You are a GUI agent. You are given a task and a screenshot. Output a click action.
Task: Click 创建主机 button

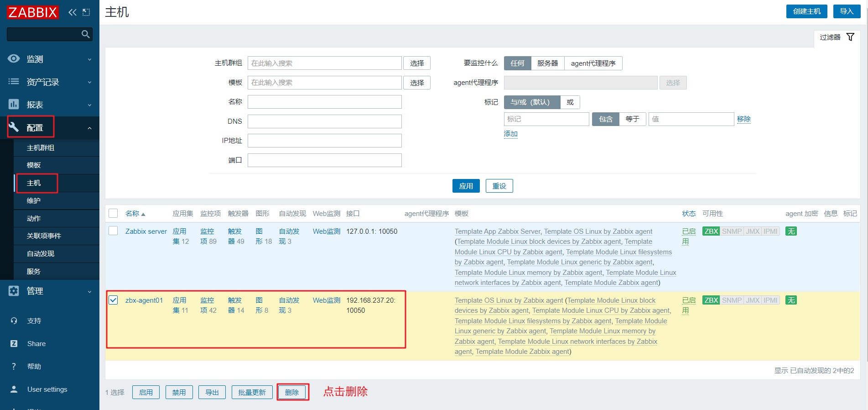point(806,11)
